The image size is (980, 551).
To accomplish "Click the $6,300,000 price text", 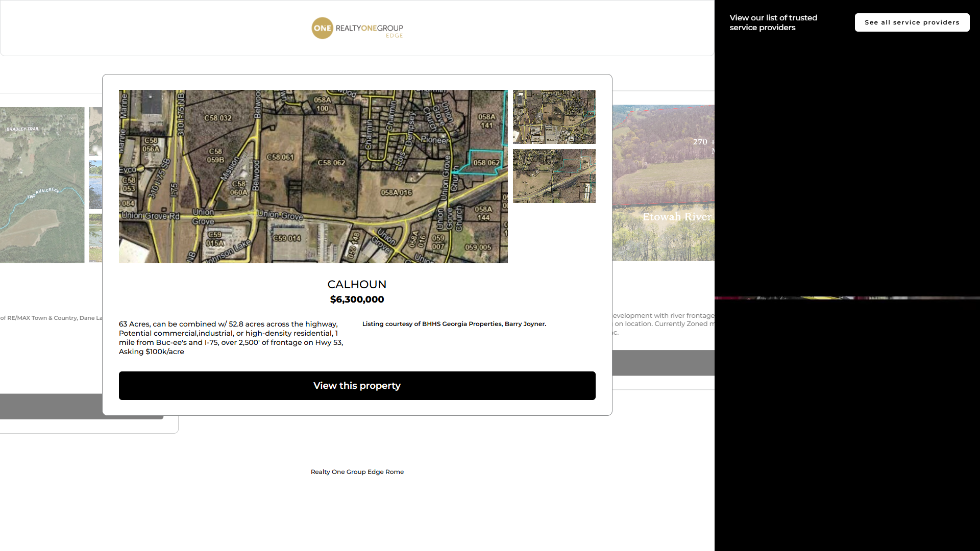I will click(x=357, y=299).
